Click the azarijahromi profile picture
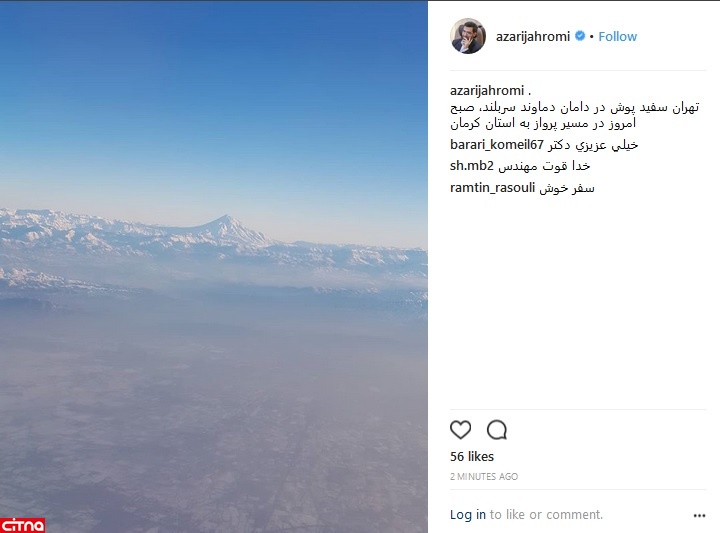The width and height of the screenshot is (720, 533). (468, 36)
